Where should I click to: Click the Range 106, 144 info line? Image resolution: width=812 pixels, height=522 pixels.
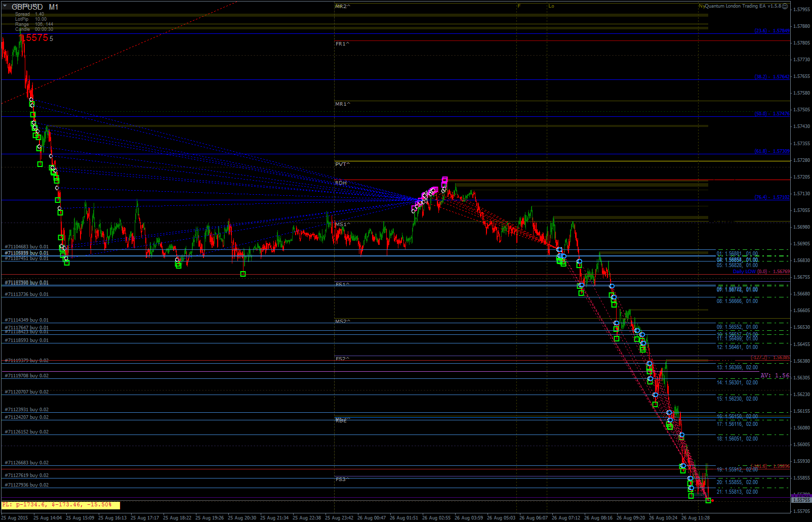point(34,24)
